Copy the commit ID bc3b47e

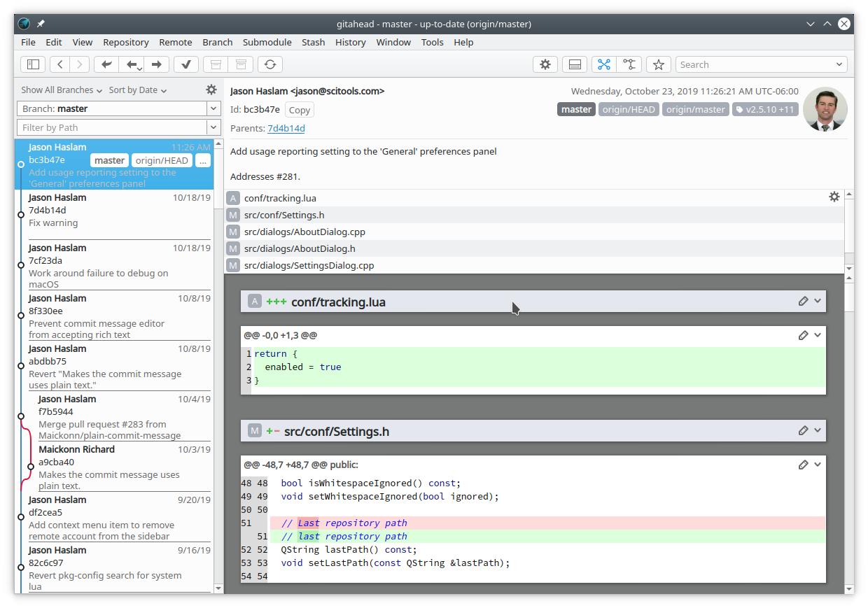(x=299, y=110)
